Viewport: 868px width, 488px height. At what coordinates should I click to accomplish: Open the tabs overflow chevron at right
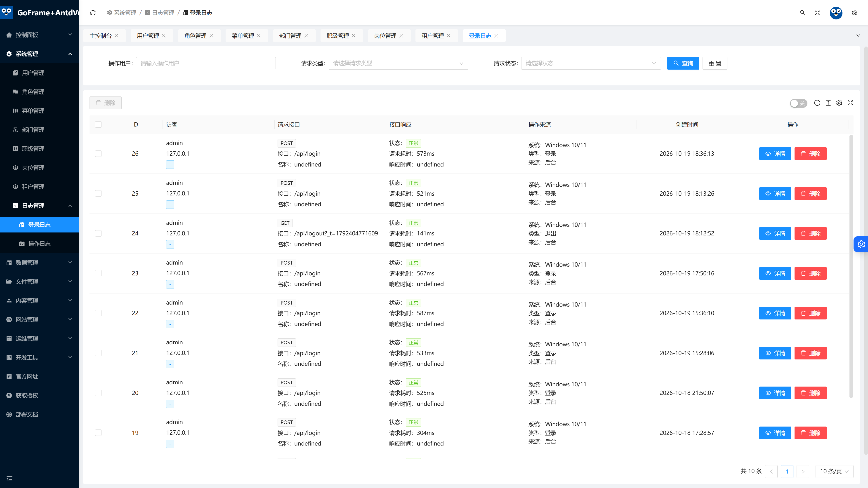pyautogui.click(x=858, y=36)
